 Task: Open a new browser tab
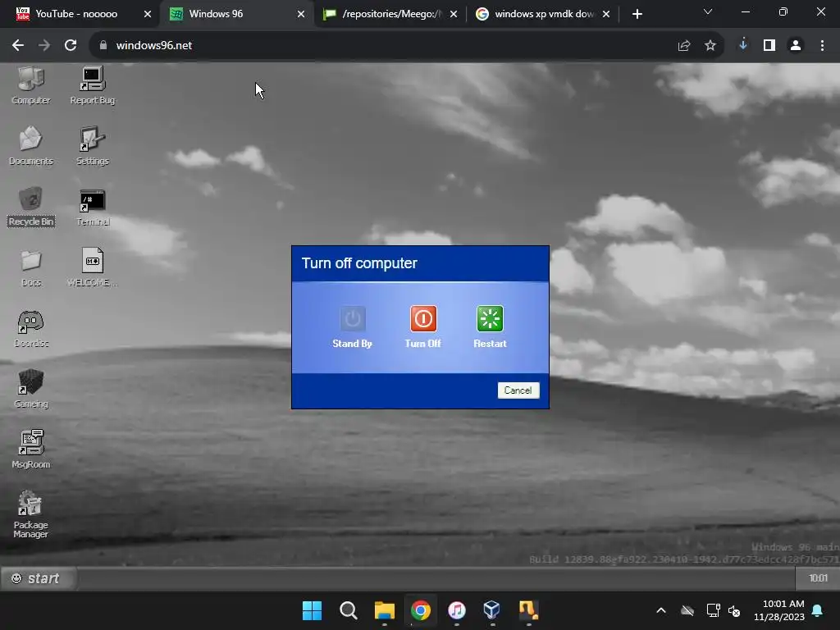click(x=637, y=14)
